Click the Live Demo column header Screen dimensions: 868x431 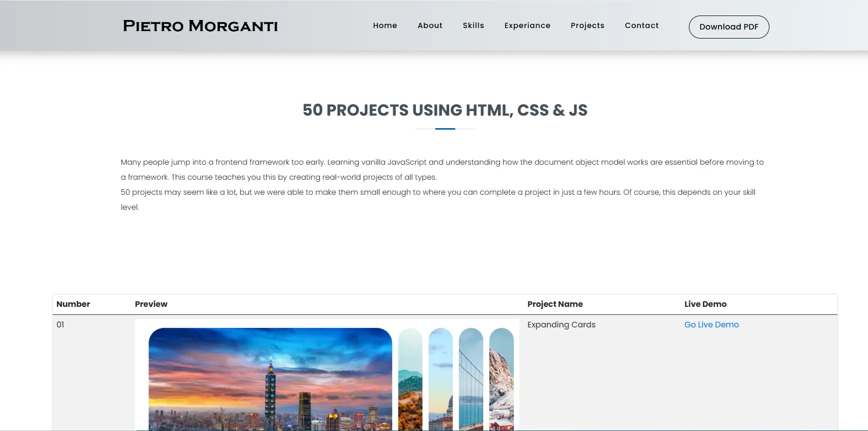click(705, 304)
